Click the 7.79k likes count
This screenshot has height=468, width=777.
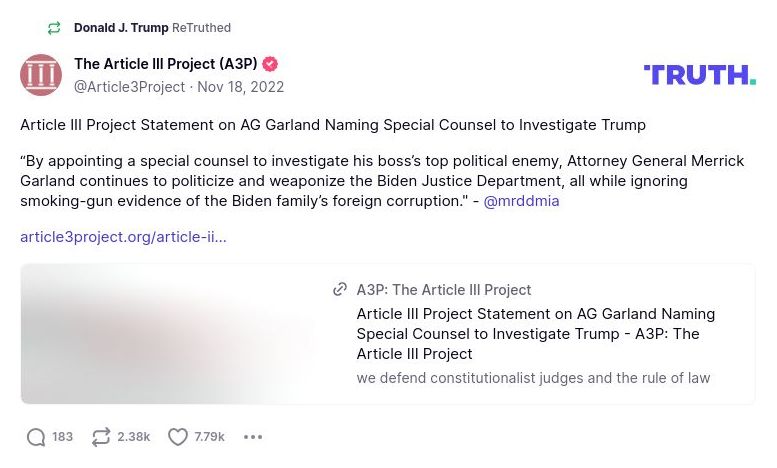click(210, 437)
